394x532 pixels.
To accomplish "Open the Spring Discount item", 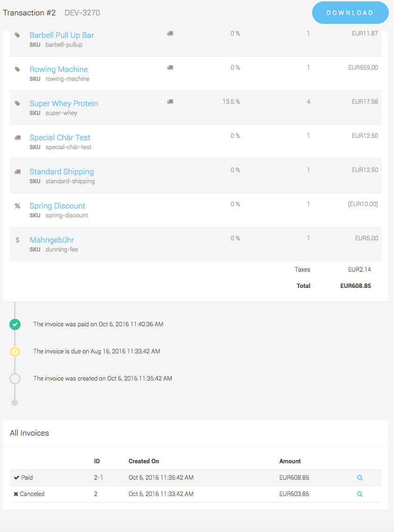I will coord(57,206).
